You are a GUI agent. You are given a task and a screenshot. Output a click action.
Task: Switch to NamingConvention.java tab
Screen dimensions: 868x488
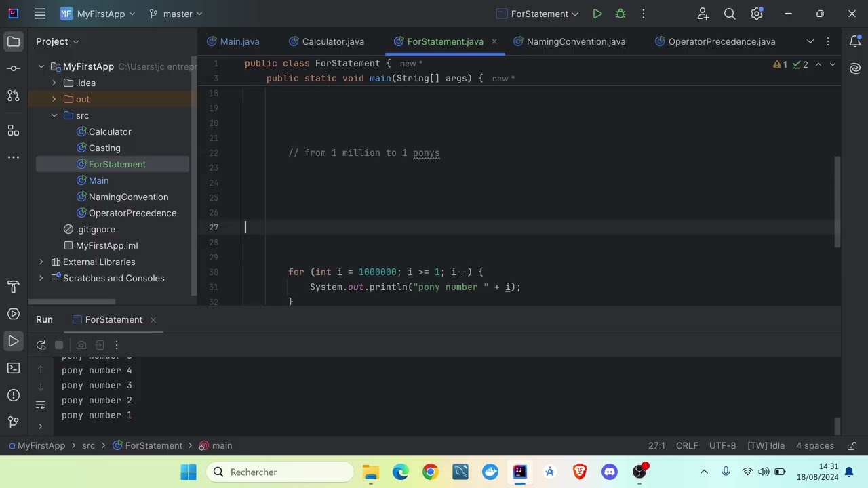(x=570, y=41)
